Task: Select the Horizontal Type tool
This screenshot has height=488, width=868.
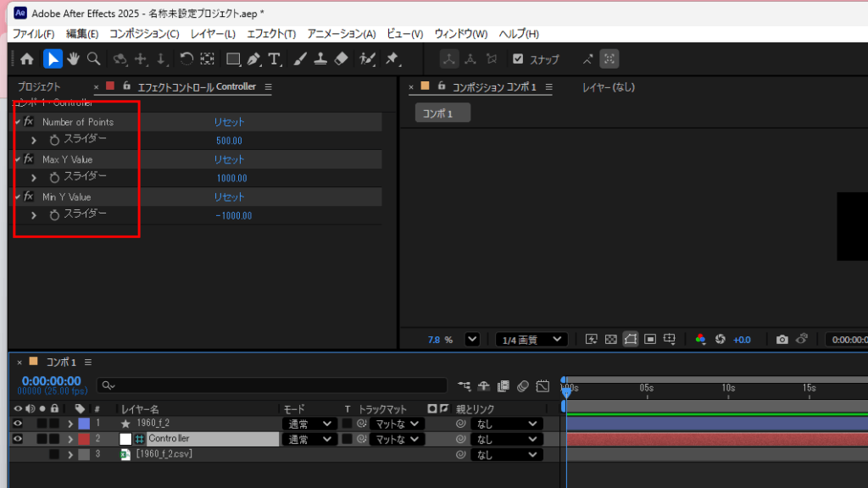Action: 275,59
